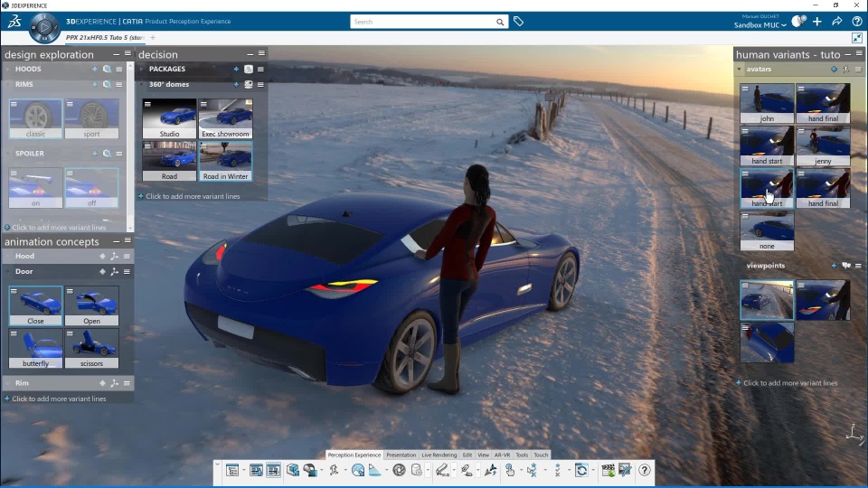
Task: Click the share arrow icon
Action: coord(837,22)
